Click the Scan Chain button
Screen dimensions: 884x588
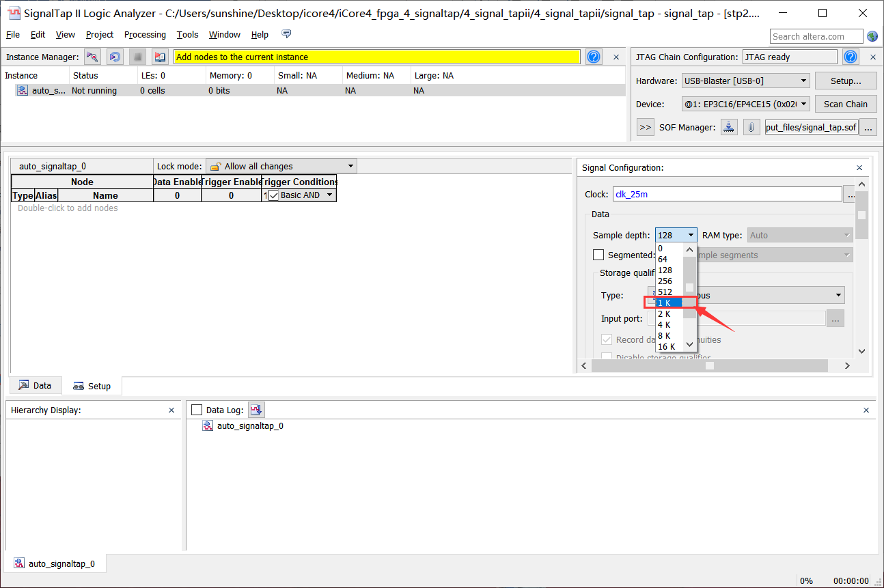845,104
